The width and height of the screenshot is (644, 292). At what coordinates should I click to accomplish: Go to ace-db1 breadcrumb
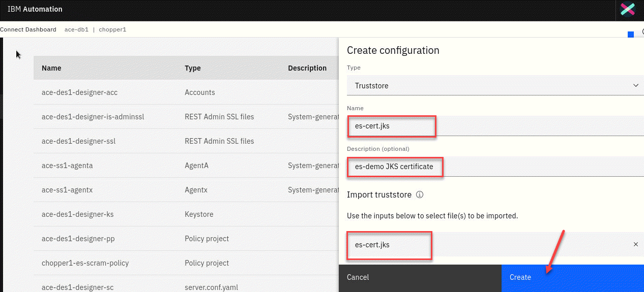tap(75, 29)
